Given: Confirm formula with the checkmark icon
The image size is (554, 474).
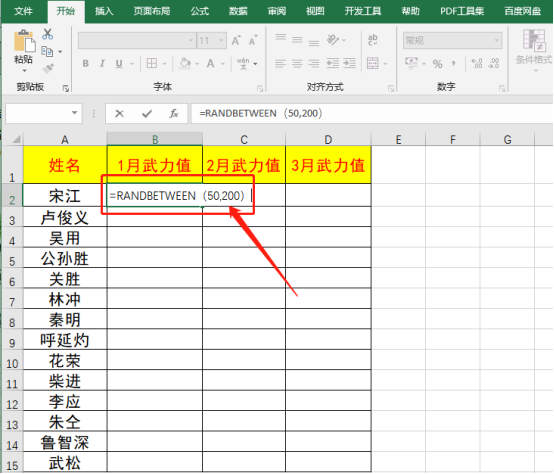Looking at the screenshot, I should 147,113.
